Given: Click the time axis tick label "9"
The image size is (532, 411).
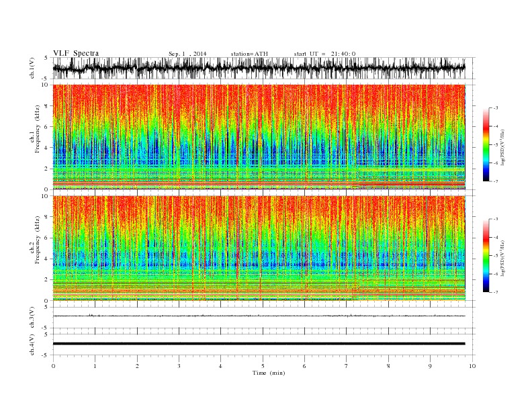Looking at the screenshot, I should [430, 366].
